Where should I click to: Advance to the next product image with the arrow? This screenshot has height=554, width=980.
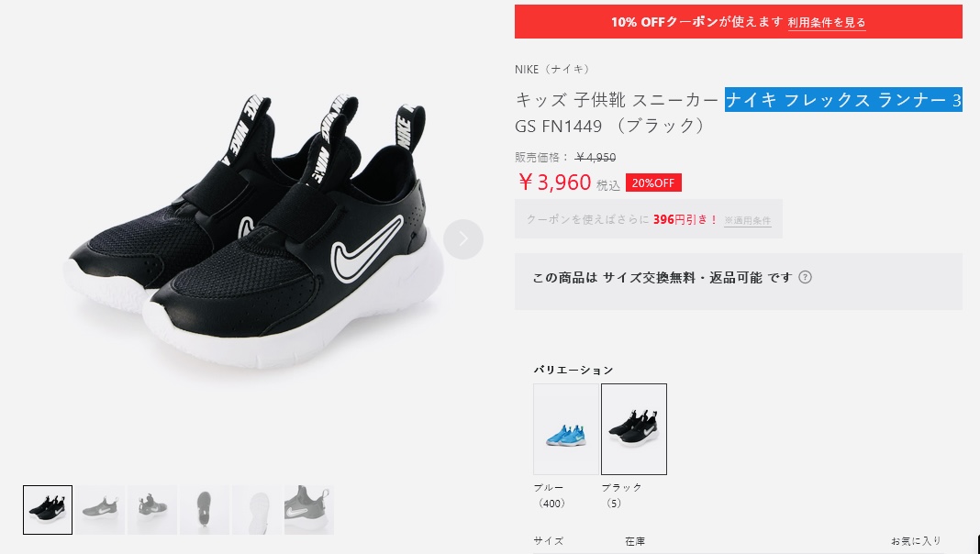point(463,238)
